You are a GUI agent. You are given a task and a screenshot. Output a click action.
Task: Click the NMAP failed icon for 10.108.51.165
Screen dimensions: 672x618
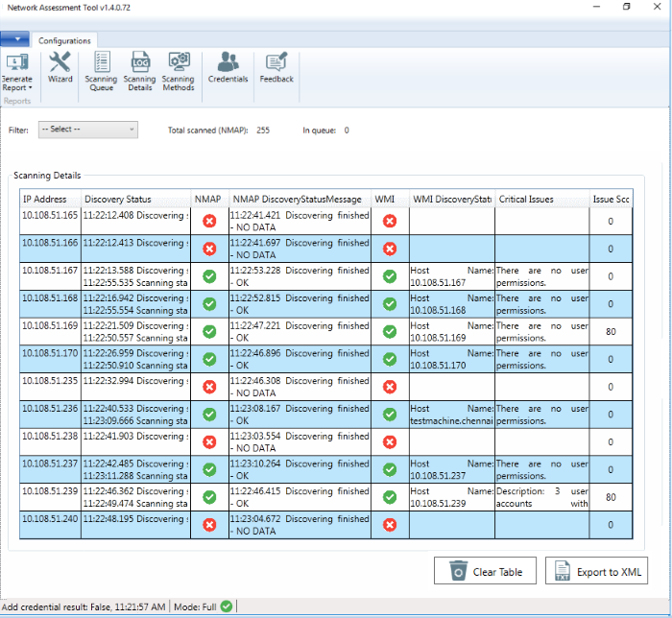209,221
